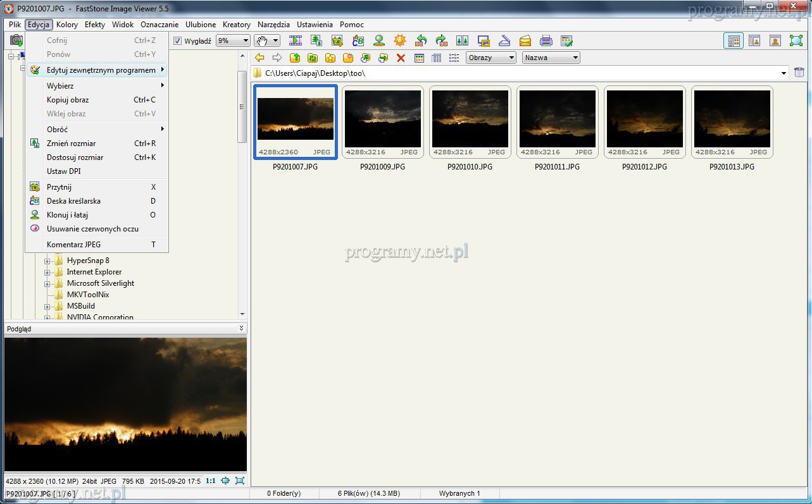812x504 pixels.
Task: Click the sun lighting adjustment icon
Action: [x=399, y=41]
